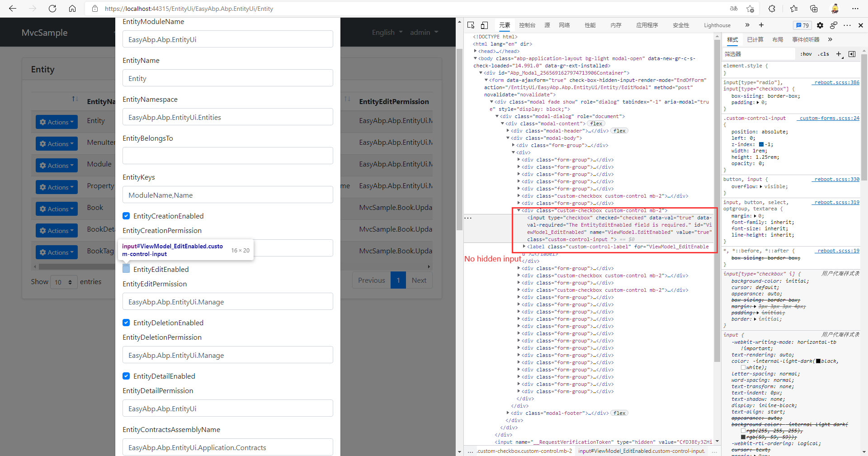Open DevTools customize menu via three dots
Screen dimensions: 868x456
click(x=848, y=25)
